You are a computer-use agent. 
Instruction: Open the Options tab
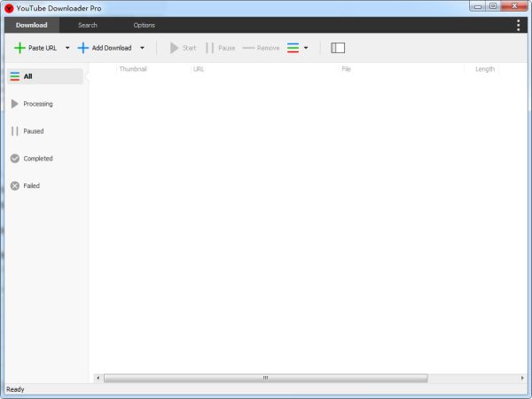click(x=145, y=25)
